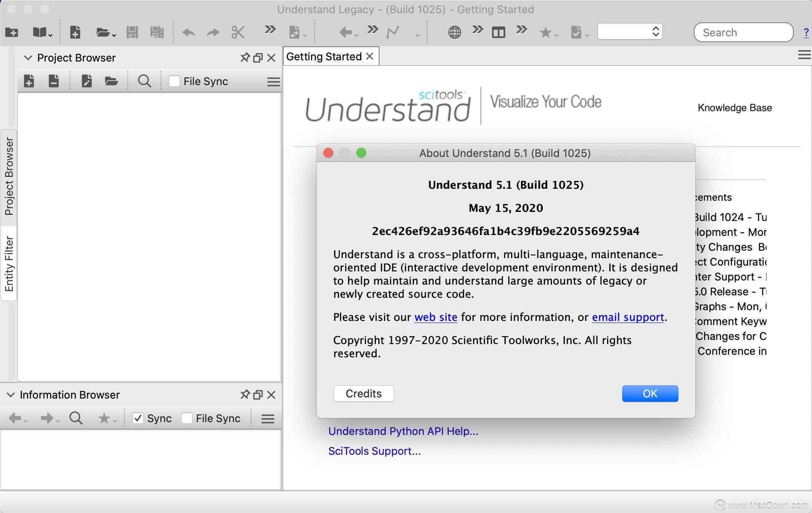Open the dropdown selector in toolbar
Viewport: 812px width, 513px height.
(629, 32)
